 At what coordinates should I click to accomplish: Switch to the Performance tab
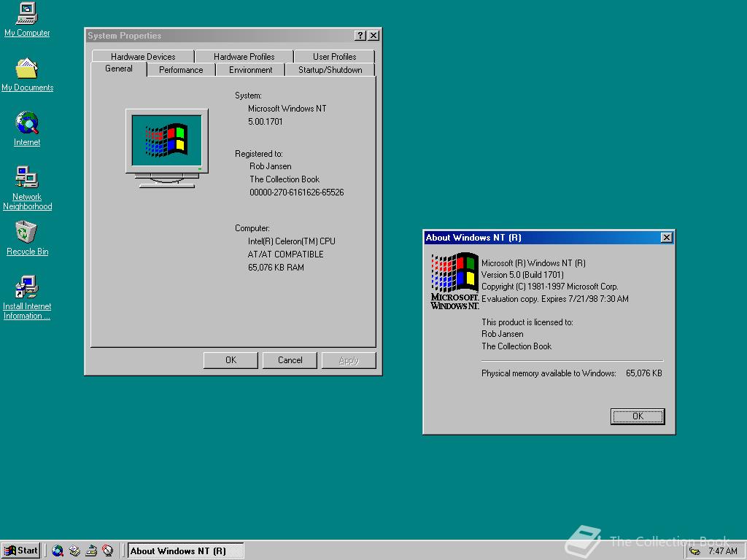(181, 70)
